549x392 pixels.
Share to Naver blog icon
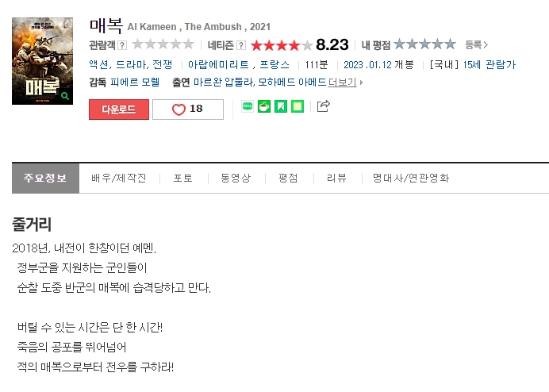coord(248,106)
